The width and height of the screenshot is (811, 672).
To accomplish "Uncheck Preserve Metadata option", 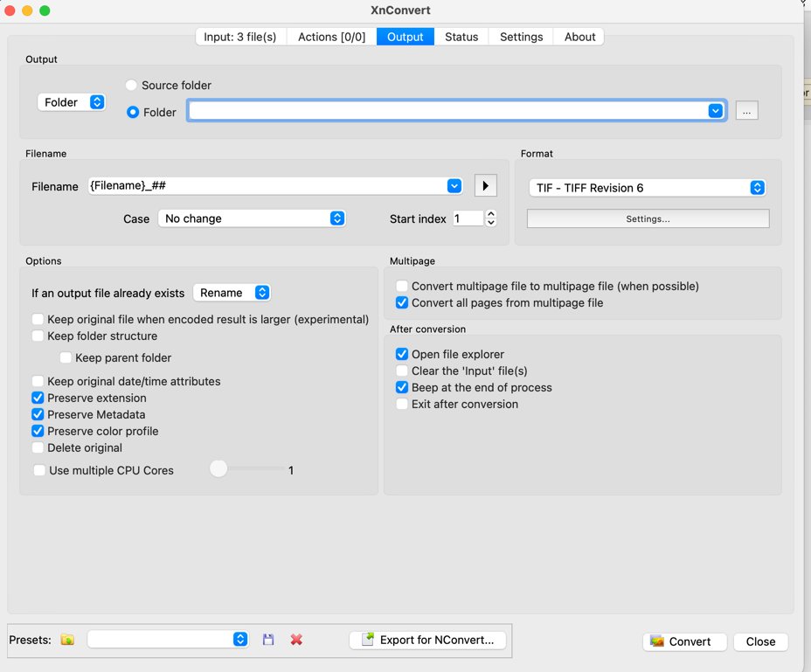I will pos(38,415).
